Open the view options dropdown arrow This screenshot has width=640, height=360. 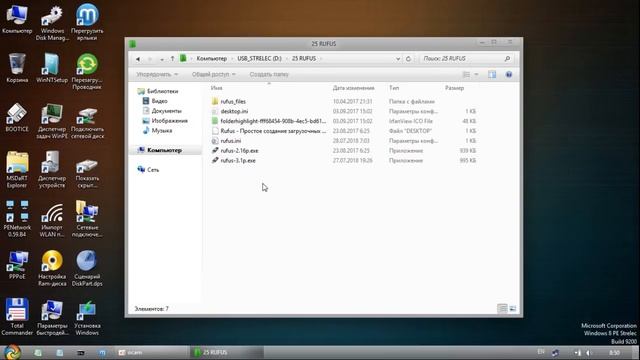tap(476, 74)
